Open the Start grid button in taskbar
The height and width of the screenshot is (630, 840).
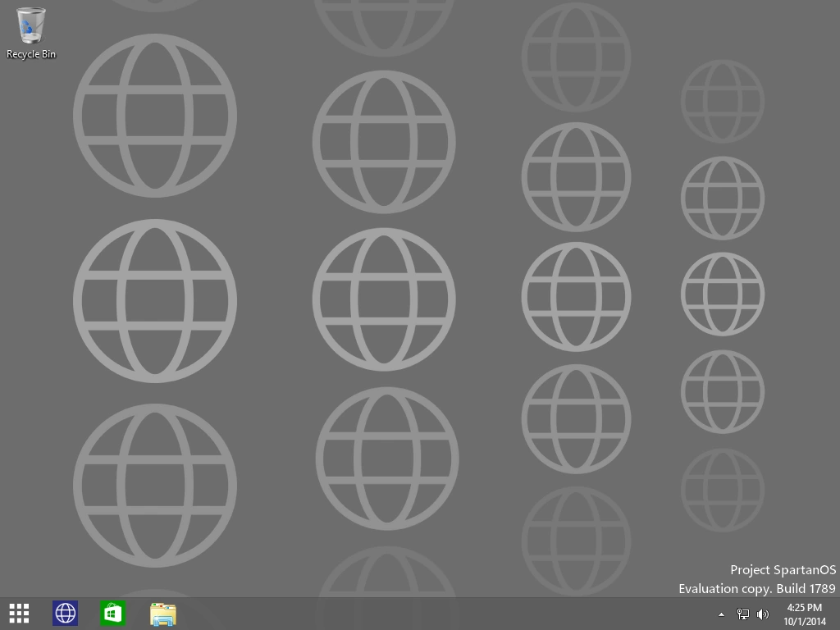tap(20, 614)
